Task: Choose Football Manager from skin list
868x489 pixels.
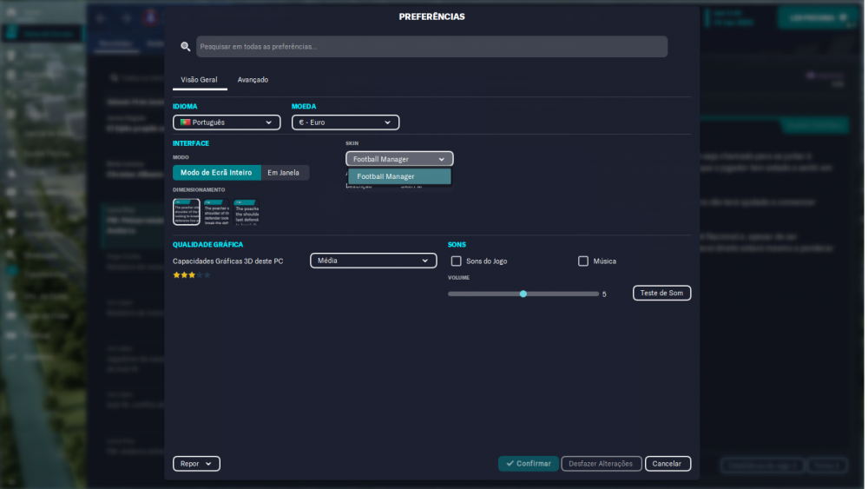Action: (x=399, y=176)
